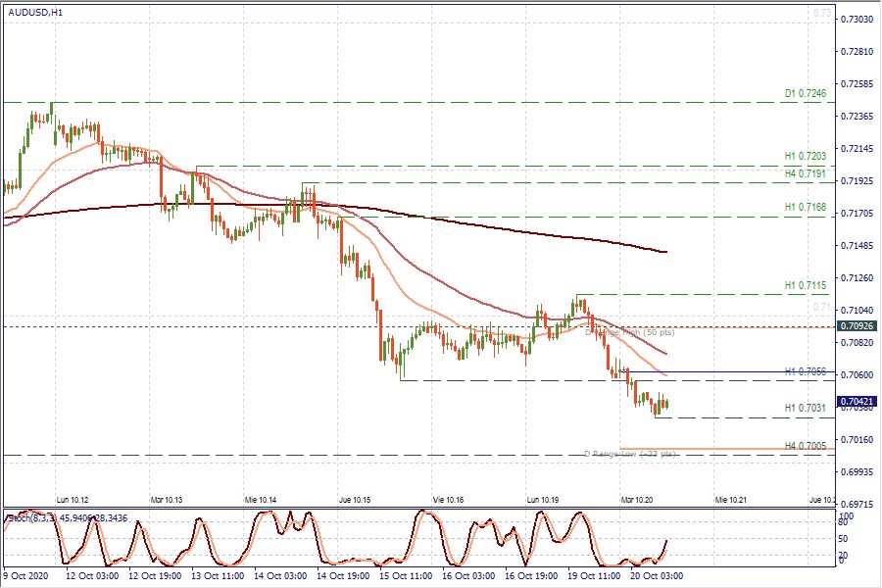
Task: Click the H1 0.7203 level label
Action: click(806, 156)
